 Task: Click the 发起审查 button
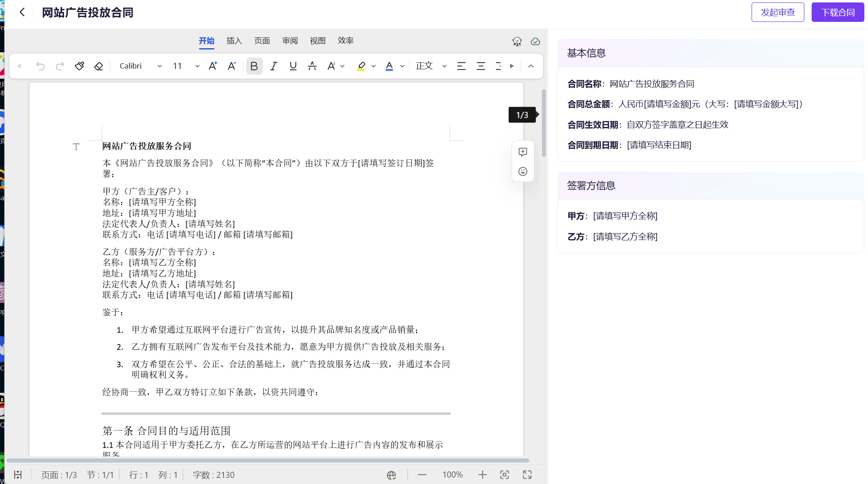[778, 12]
